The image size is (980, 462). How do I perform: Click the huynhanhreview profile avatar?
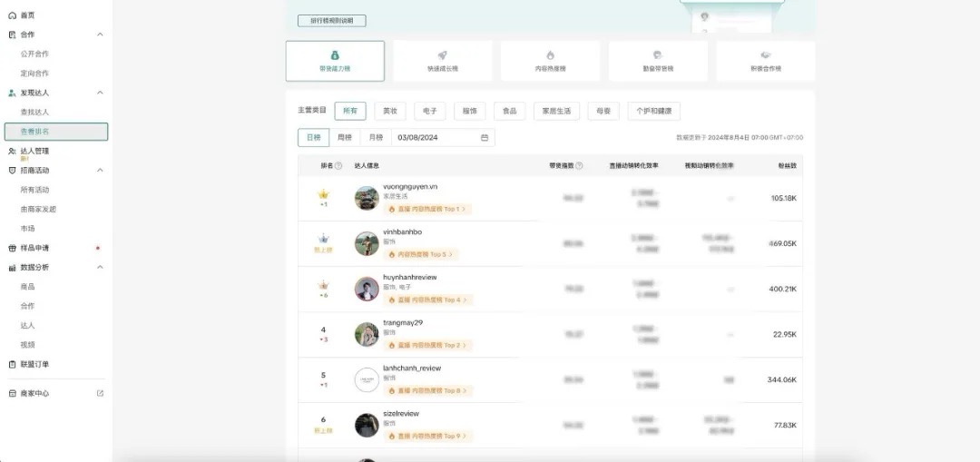pyautogui.click(x=367, y=289)
